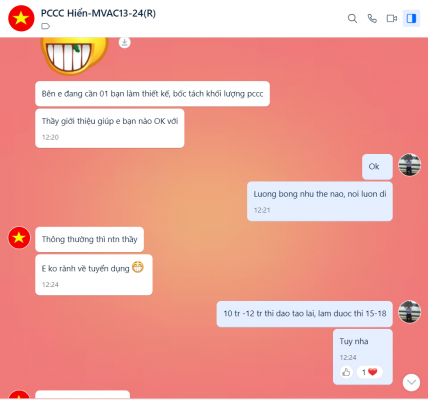Click the 'E ko rành về tuyển dụng' message

(94, 275)
